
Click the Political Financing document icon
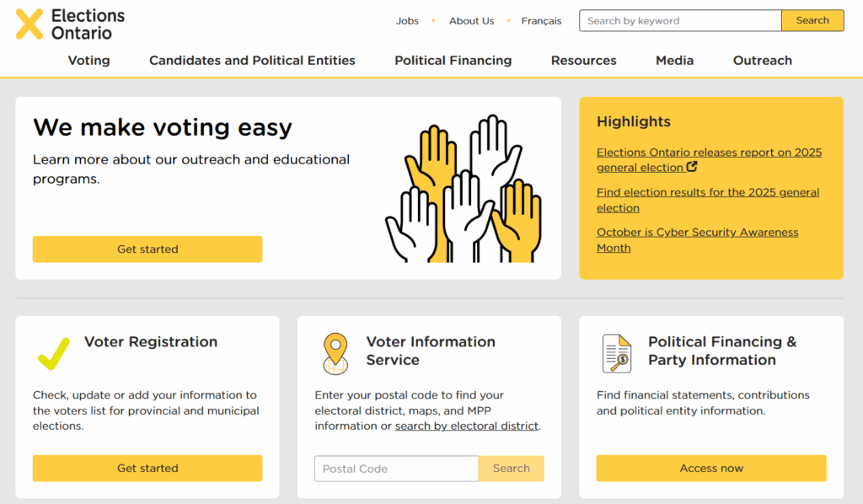[x=617, y=353]
